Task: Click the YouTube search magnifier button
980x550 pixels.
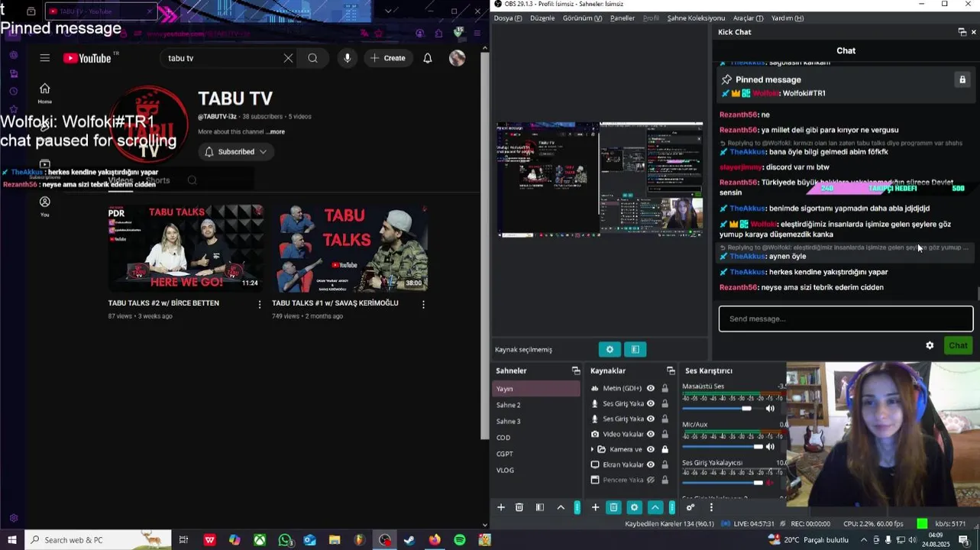Action: point(313,58)
